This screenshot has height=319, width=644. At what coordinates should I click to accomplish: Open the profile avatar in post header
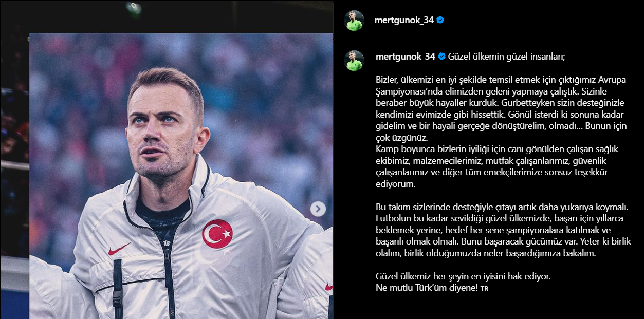[354, 21]
